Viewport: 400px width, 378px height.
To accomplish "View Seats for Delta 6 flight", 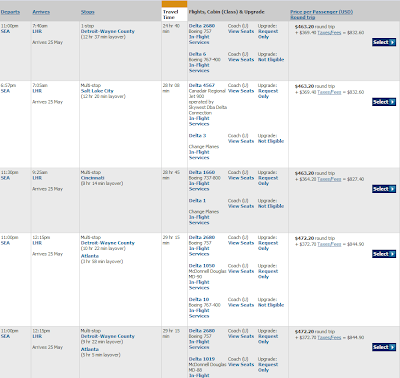I will coord(241,60).
